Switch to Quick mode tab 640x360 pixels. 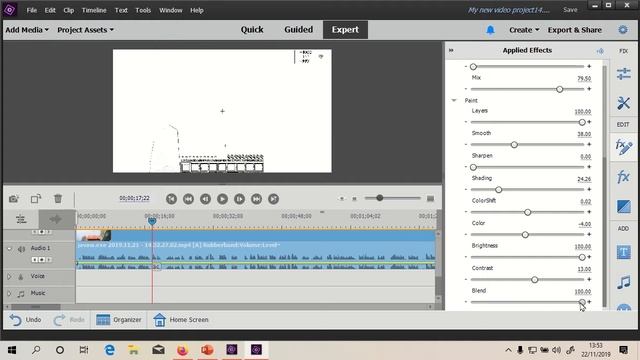[252, 30]
